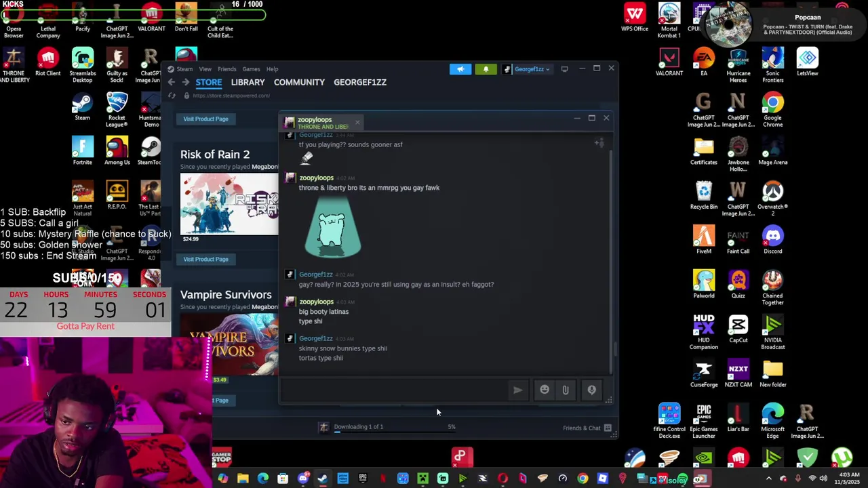Image resolution: width=868 pixels, height=488 pixels.
Task: Open the Games menu
Action: (x=251, y=69)
